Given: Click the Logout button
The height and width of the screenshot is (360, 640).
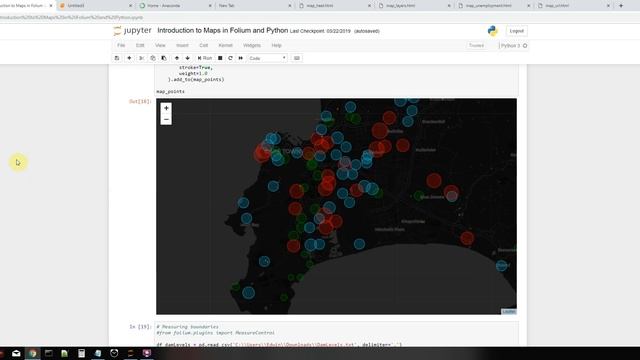Looking at the screenshot, I should (516, 31).
